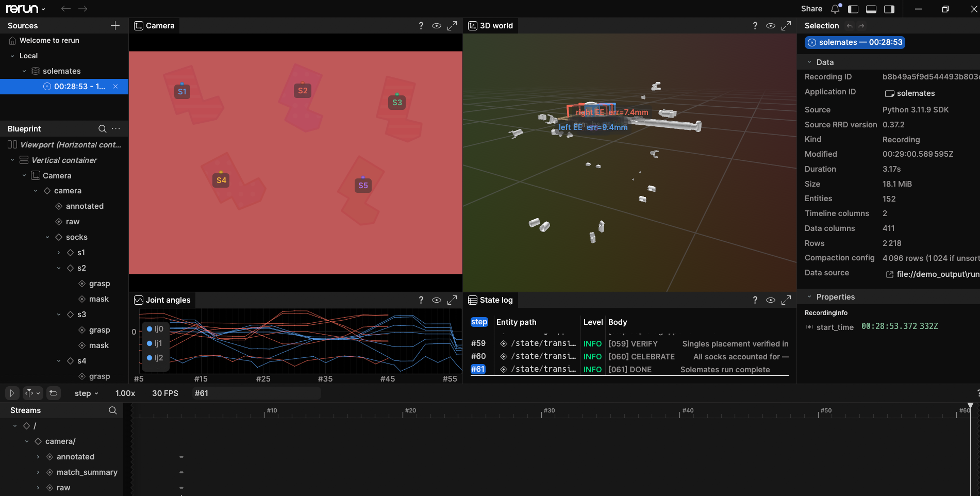This screenshot has height=496, width=980.
Task: Click the Share button
Action: pyautogui.click(x=811, y=9)
